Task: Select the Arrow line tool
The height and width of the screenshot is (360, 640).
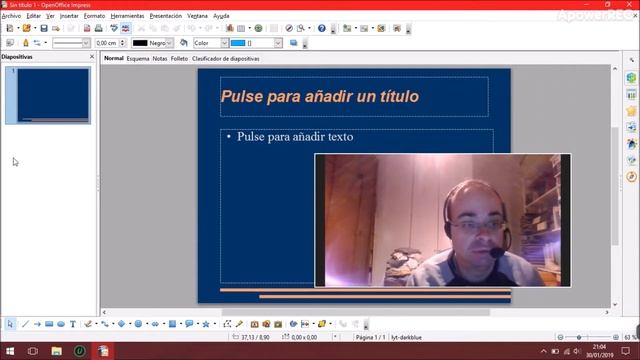Action: pos(37,324)
